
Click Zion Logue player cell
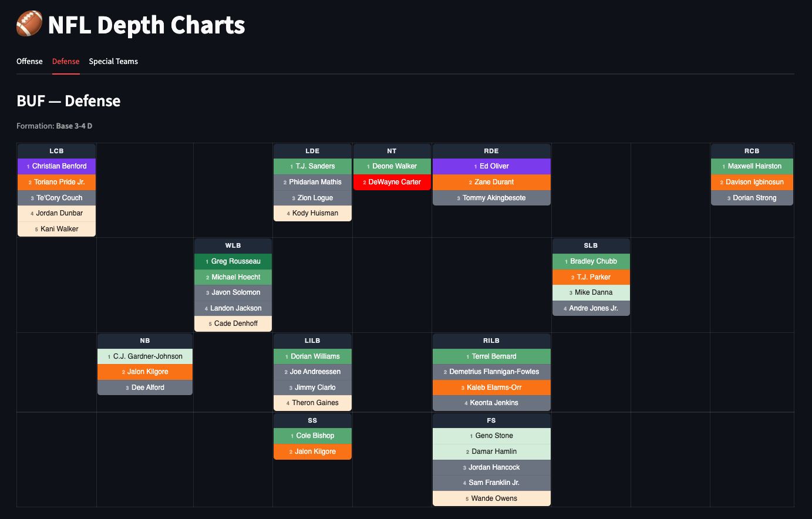(x=312, y=198)
